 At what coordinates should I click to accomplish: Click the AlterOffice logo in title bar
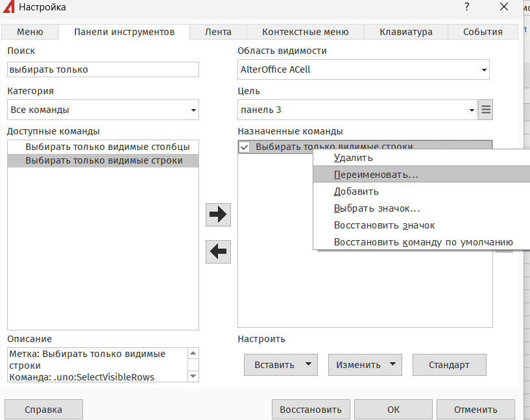tap(8, 7)
